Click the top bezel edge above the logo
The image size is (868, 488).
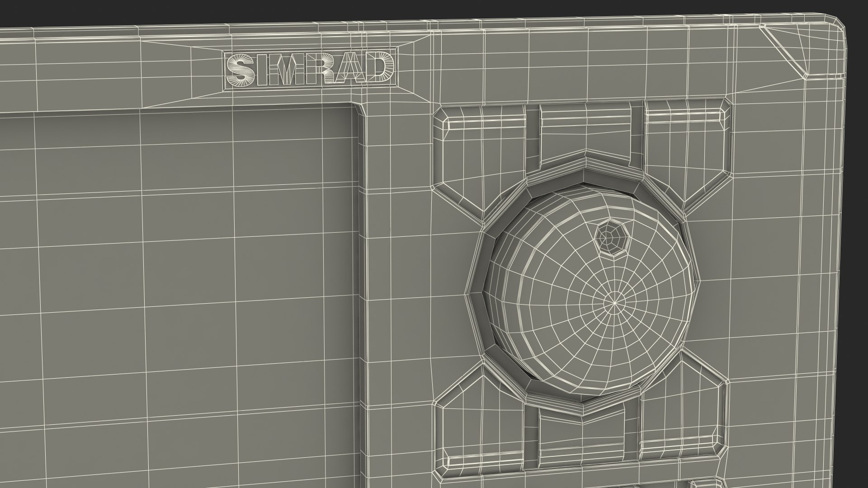[x=310, y=28]
